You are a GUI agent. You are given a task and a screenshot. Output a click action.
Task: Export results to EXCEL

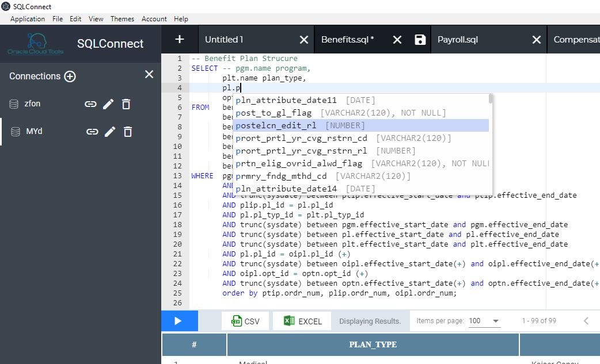point(302,321)
